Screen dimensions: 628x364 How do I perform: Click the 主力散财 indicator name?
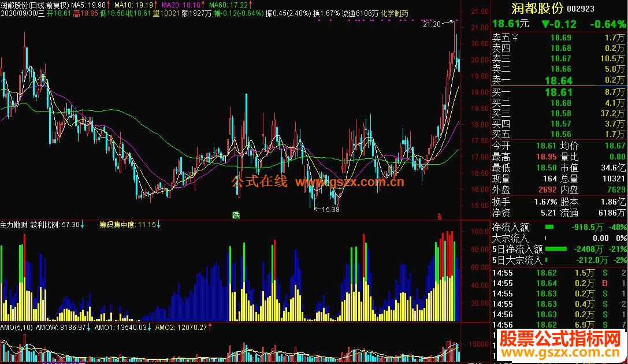(x=14, y=225)
